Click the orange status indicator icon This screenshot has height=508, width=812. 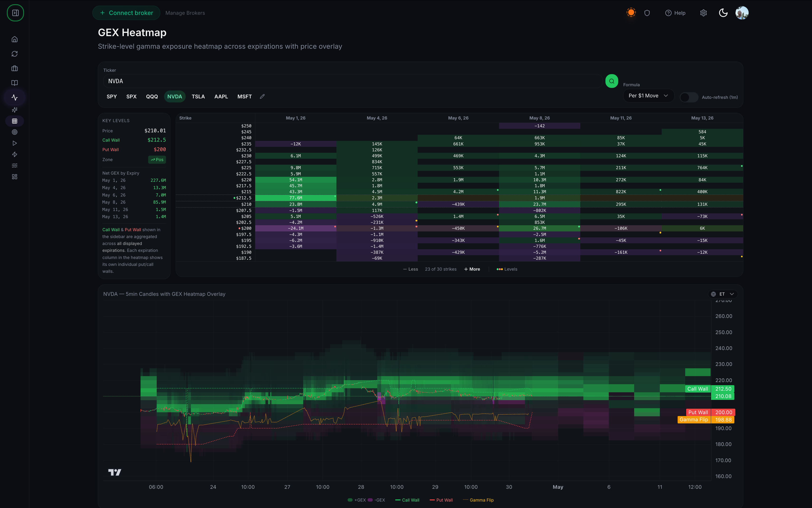click(x=631, y=13)
